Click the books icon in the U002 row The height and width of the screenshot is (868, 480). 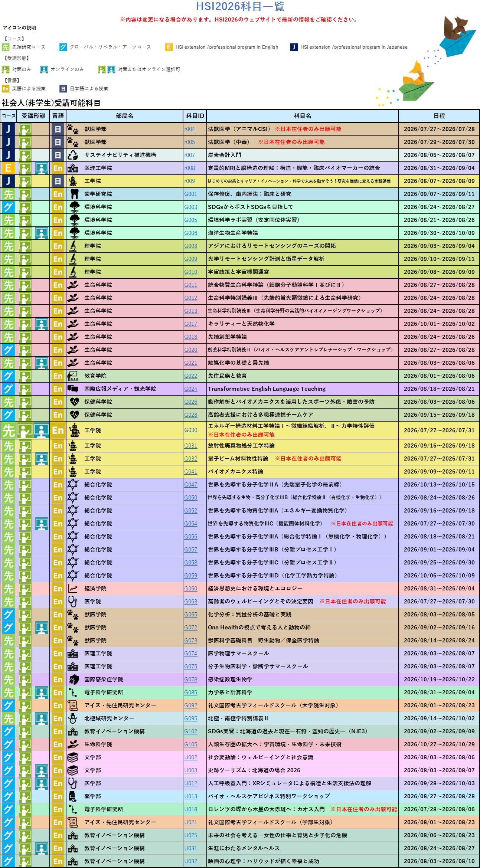coord(73,757)
